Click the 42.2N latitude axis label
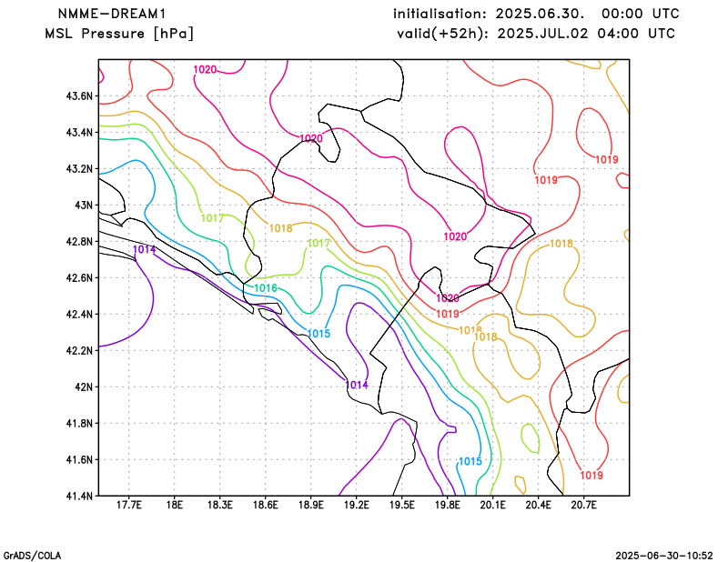The image size is (728, 562). click(79, 350)
